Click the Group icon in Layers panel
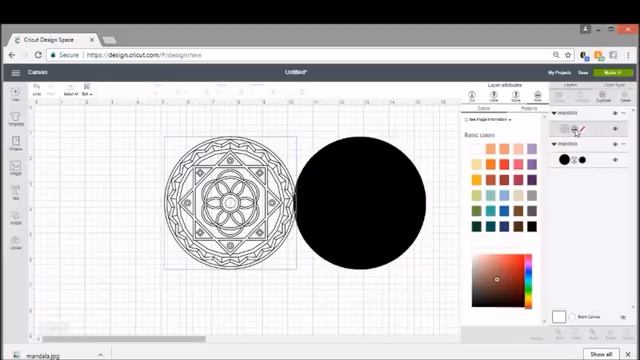The height and width of the screenshot is (360, 640). 559,97
